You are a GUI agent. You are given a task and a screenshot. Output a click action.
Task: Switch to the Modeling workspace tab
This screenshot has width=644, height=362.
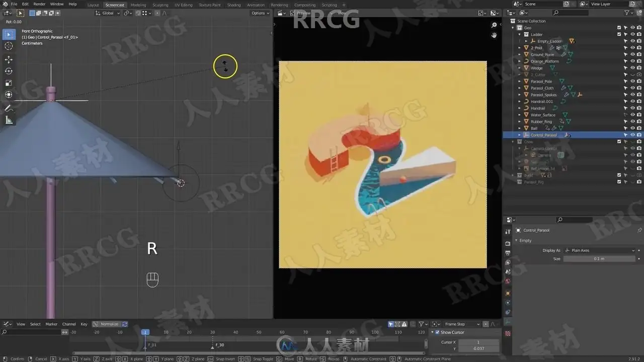coord(138,5)
